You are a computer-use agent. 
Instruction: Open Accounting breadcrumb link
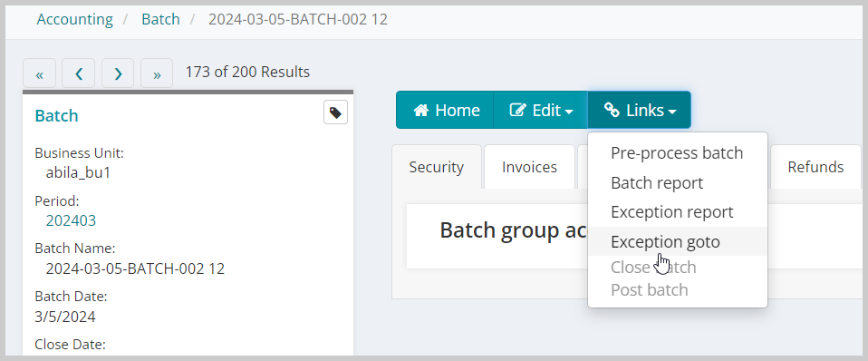click(x=74, y=19)
